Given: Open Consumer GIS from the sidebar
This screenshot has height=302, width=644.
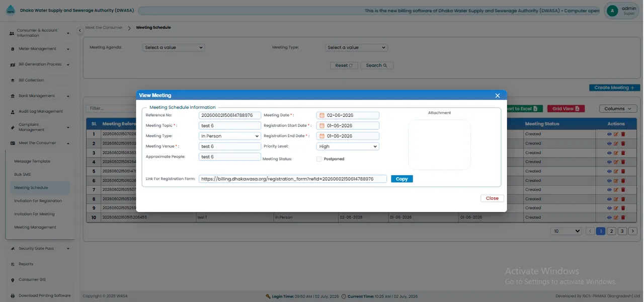Looking at the screenshot, I should 32,280.
